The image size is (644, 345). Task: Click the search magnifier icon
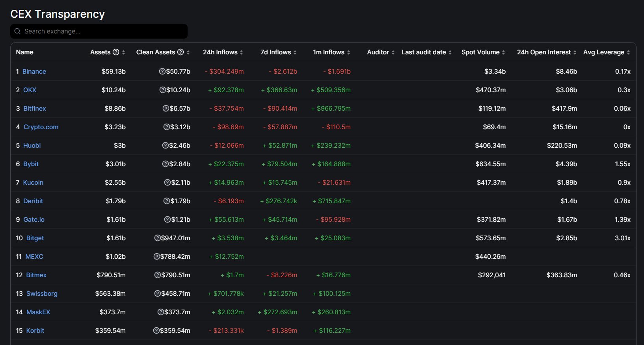(17, 31)
